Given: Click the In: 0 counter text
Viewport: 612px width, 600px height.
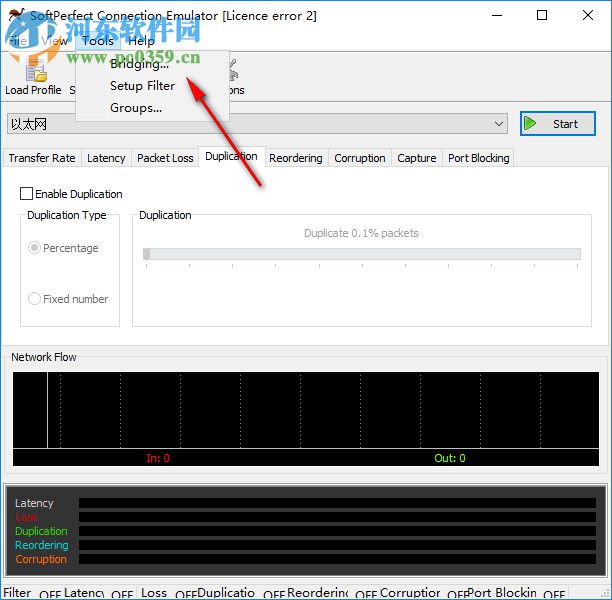Looking at the screenshot, I should coord(158,458).
